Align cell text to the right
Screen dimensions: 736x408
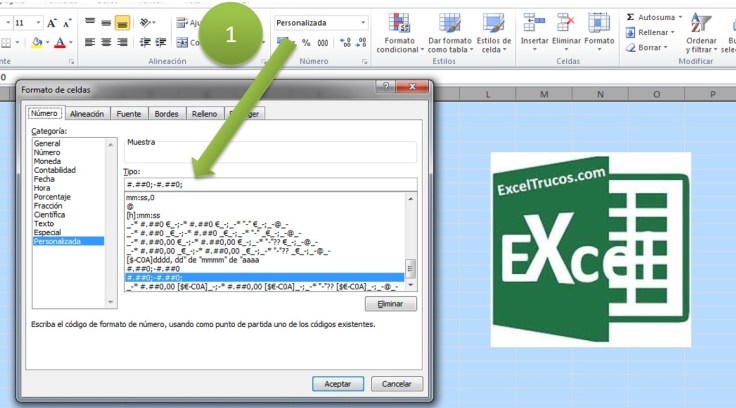click(122, 42)
